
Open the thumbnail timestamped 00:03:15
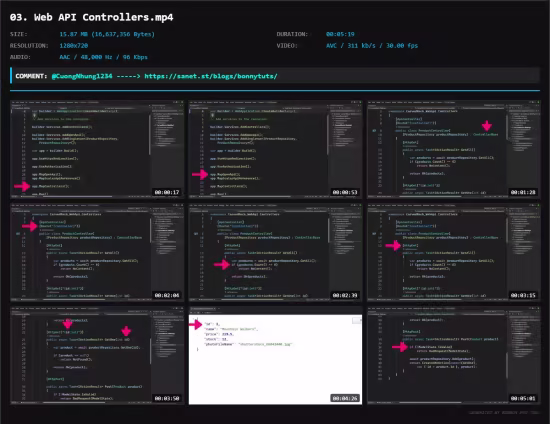click(x=454, y=252)
